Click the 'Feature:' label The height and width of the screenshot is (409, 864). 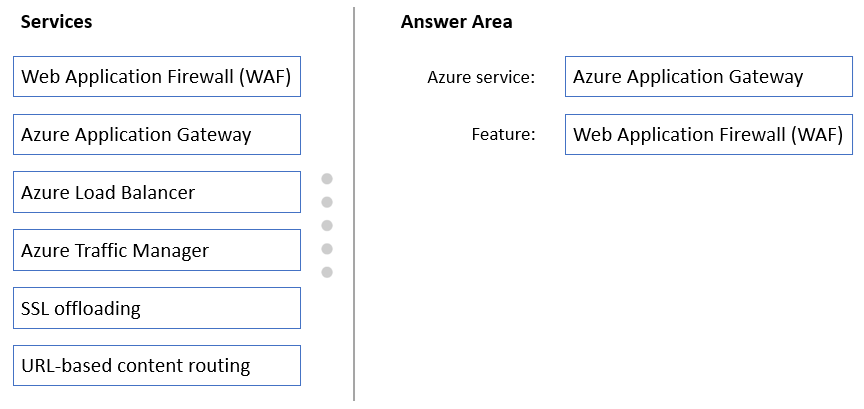click(x=504, y=134)
